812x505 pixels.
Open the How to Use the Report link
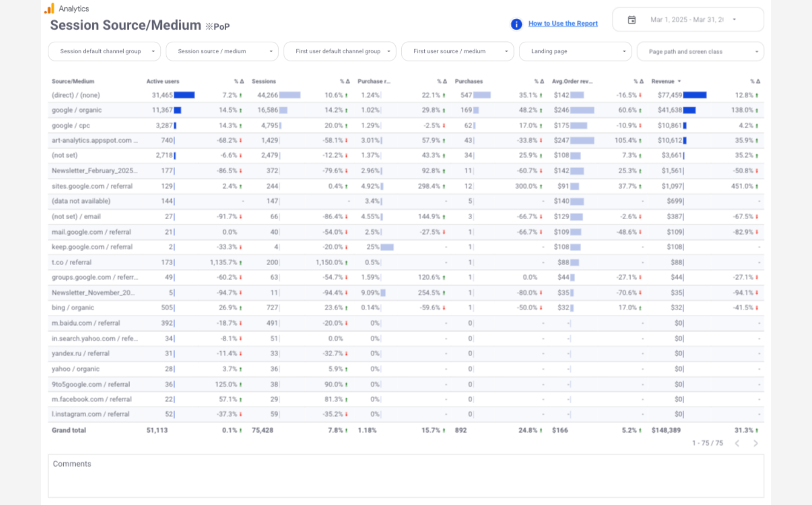562,23
